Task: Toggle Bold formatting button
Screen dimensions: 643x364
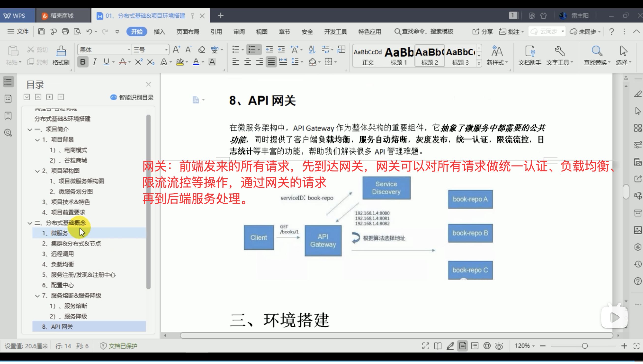Action: 83,62
